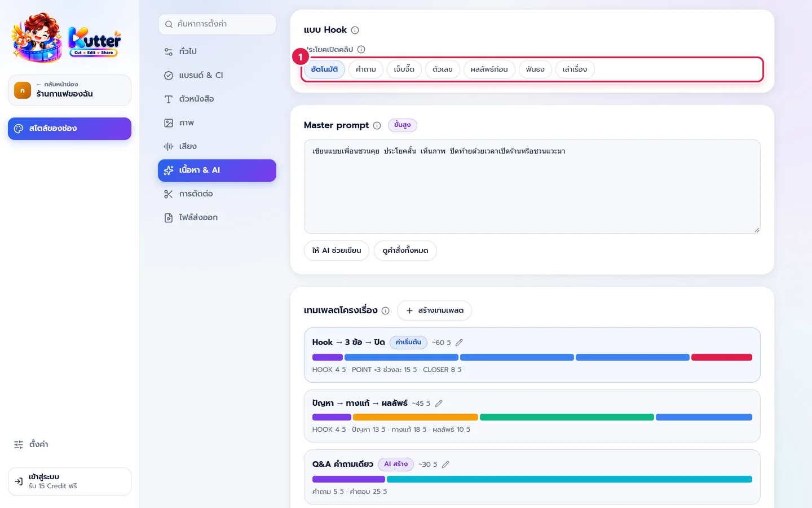Choose the คำถาม hook style
Viewport: 812px width, 508px height.
[366, 69]
